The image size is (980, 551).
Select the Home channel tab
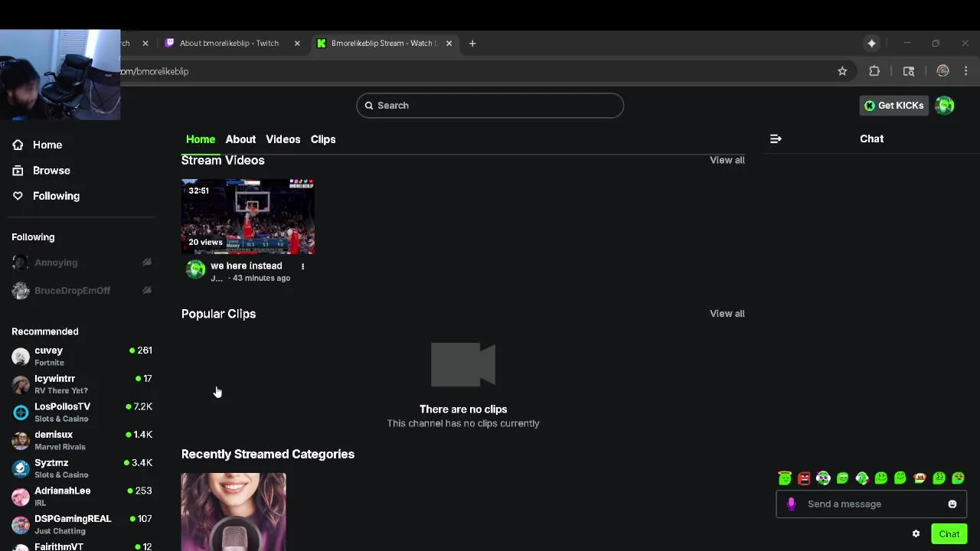[x=201, y=139]
